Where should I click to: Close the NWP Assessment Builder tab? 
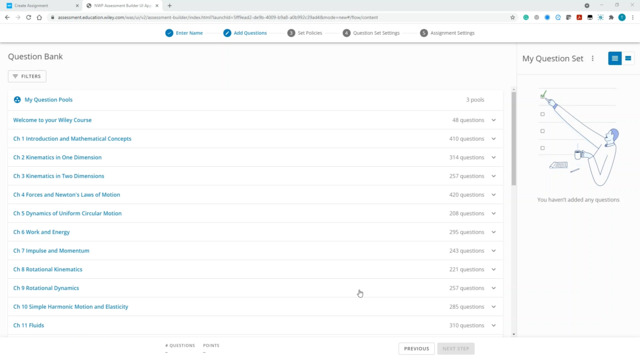click(x=157, y=6)
